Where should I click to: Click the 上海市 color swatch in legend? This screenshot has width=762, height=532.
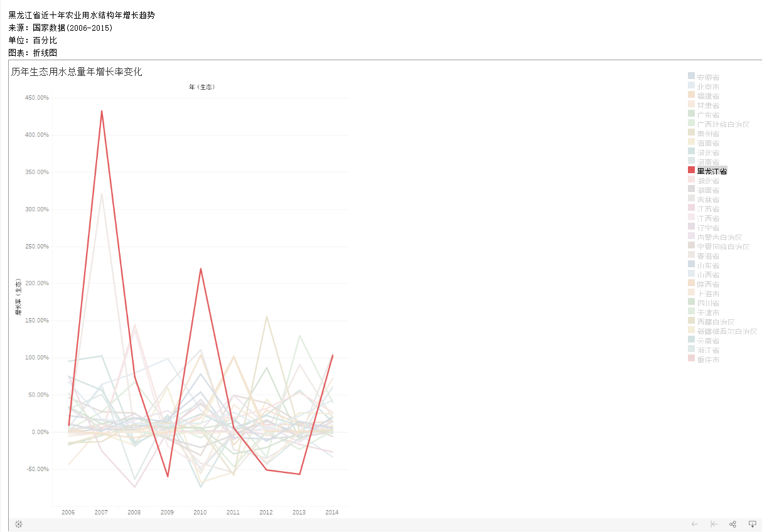[691, 293]
